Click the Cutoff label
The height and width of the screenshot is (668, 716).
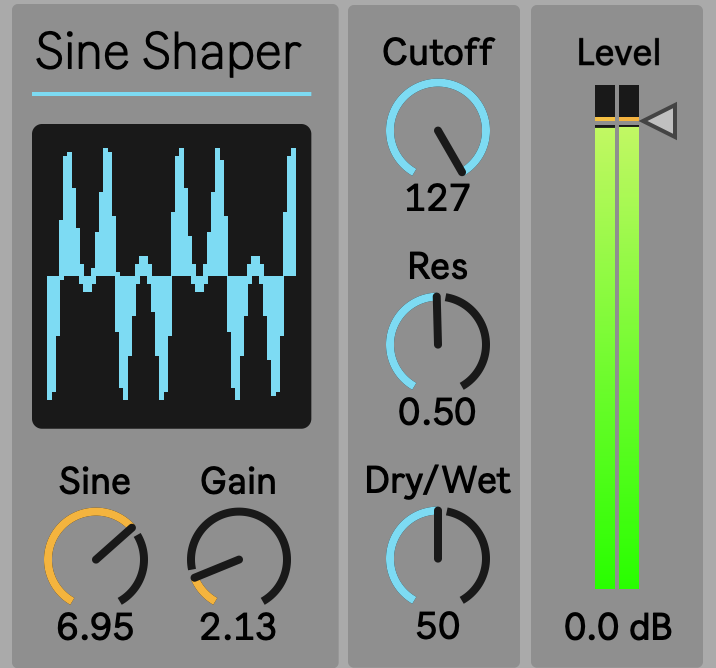click(438, 52)
